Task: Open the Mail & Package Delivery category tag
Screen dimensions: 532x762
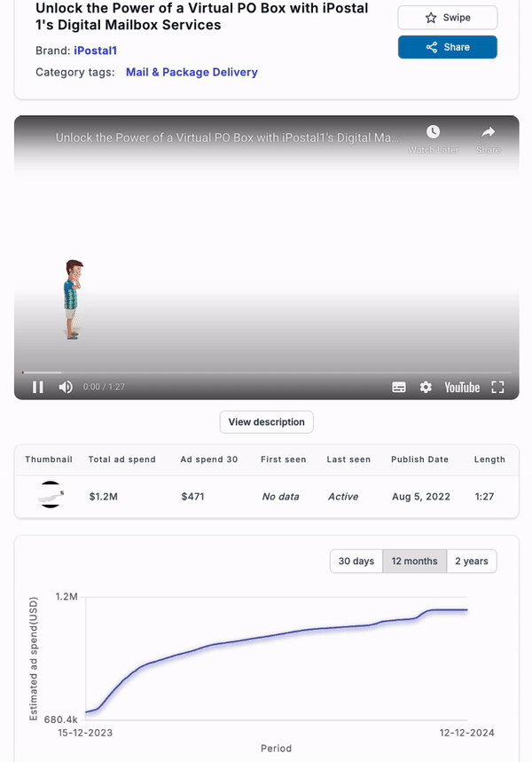Action: click(x=192, y=72)
